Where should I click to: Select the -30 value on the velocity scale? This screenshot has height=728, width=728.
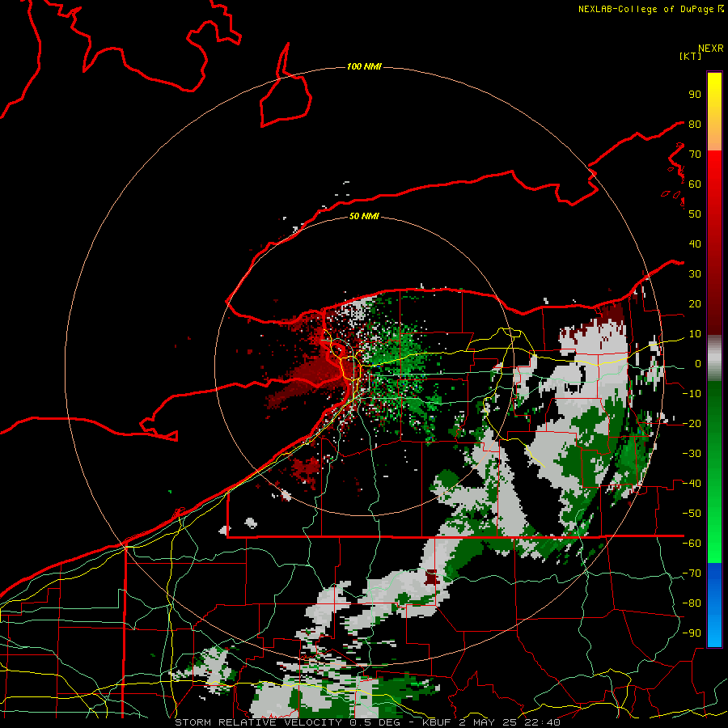pos(692,454)
